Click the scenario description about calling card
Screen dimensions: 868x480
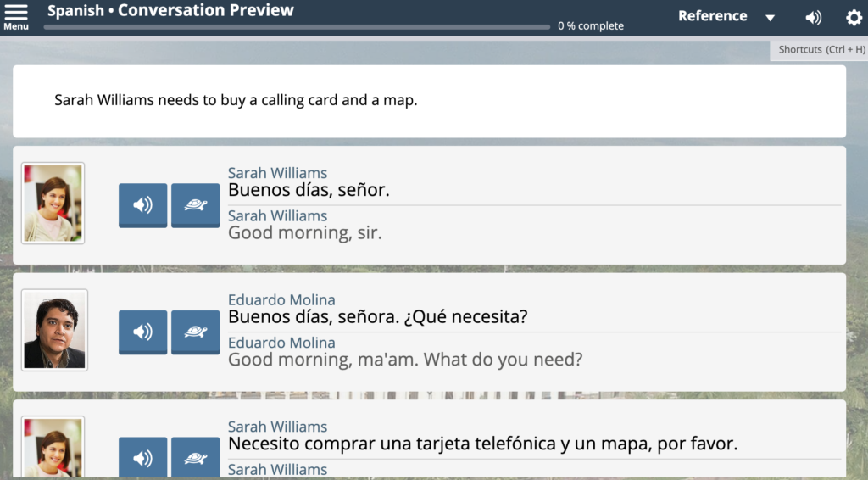236,100
